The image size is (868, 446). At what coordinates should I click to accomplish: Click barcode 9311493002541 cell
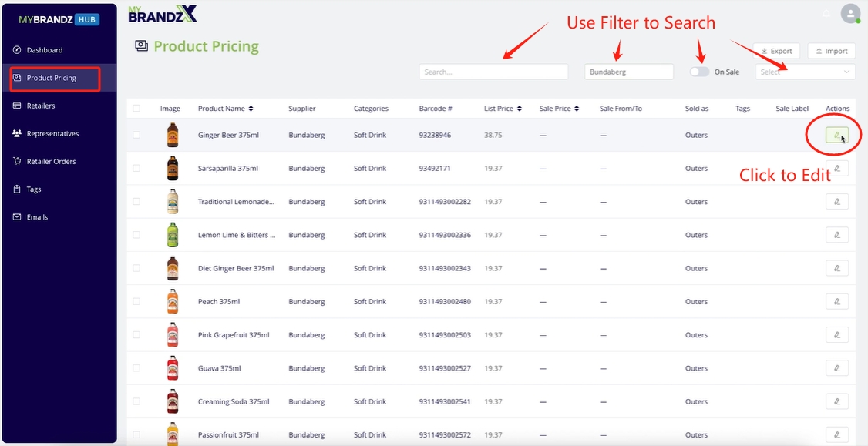click(x=445, y=401)
